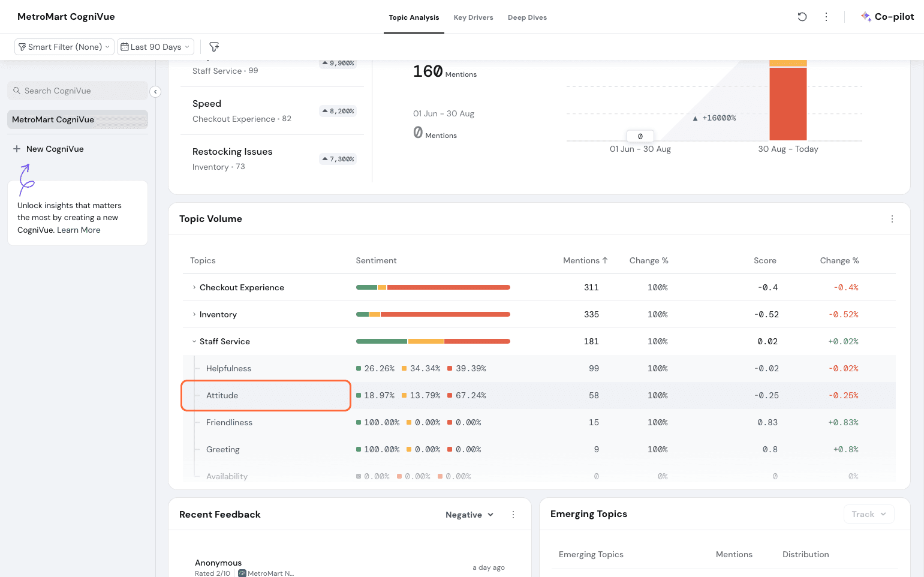This screenshot has width=924, height=577.
Task: Click the filter funnel icon beside date range
Action: pos(214,47)
